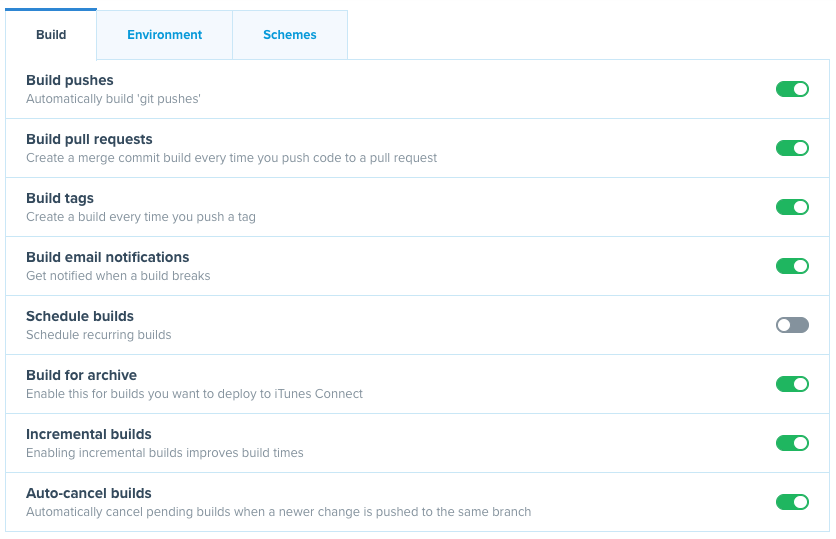836x539 pixels.
Task: Turn off Build for archive toggle
Action: pos(792,384)
